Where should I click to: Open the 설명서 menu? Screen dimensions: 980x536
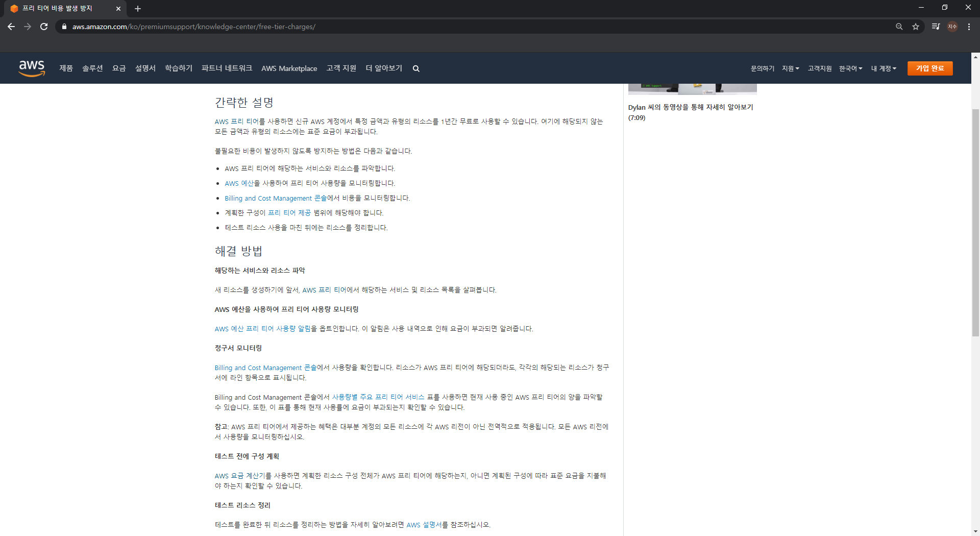click(x=145, y=68)
